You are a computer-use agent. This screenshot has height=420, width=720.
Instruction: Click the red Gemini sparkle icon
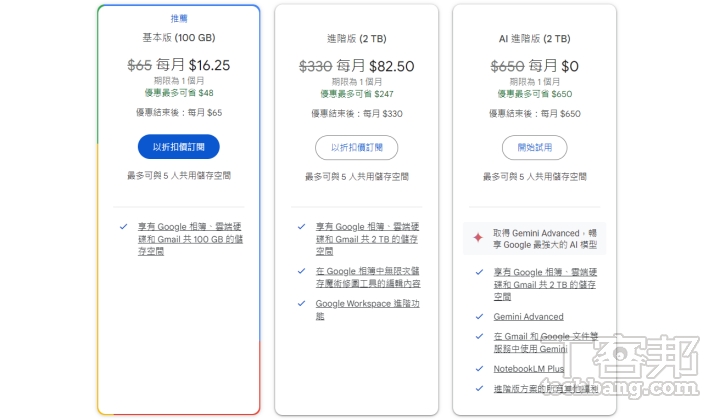tap(478, 237)
